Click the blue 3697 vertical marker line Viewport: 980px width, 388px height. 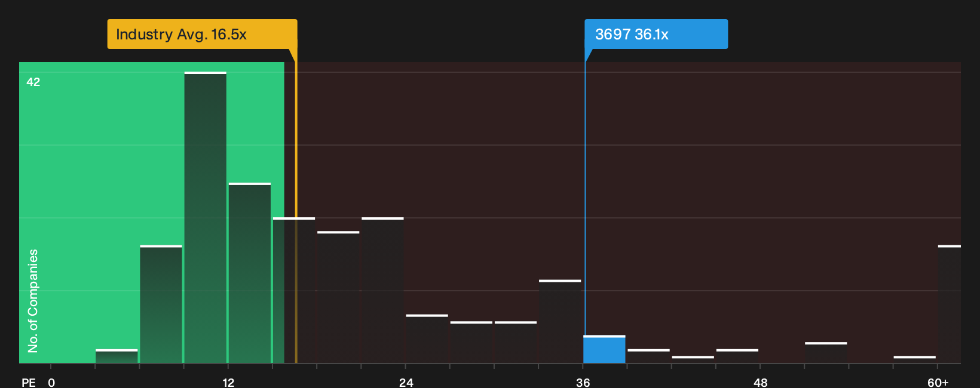(x=585, y=197)
